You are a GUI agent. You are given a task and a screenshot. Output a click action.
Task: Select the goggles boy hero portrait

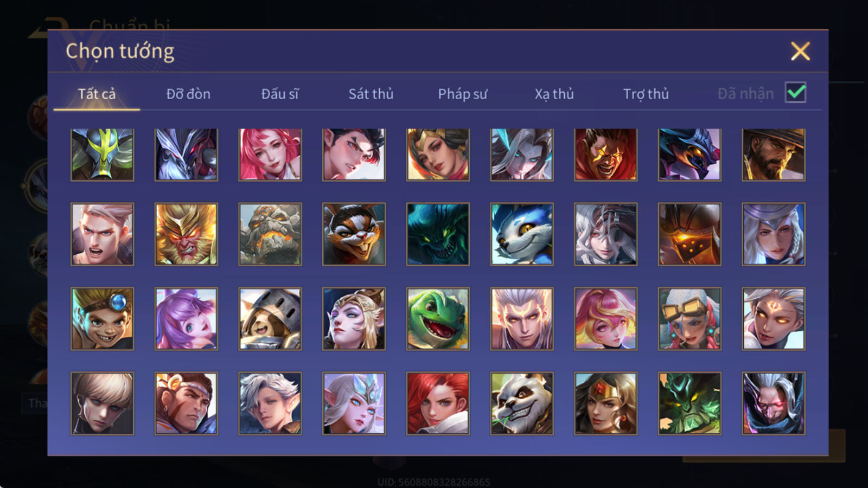[x=102, y=319]
